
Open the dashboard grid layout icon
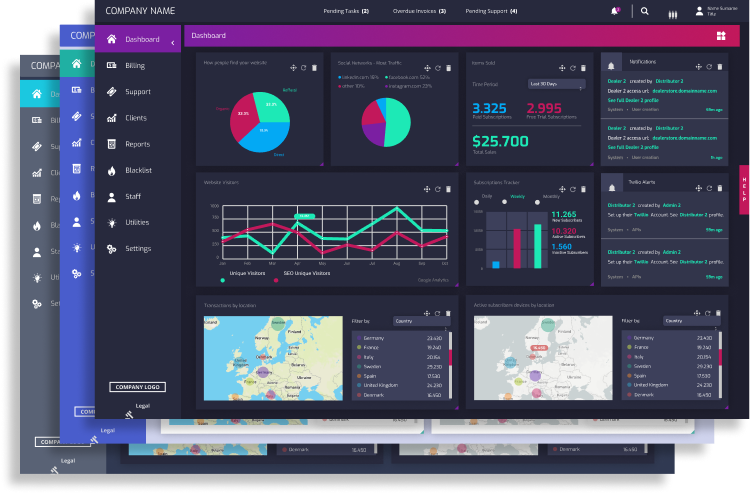pos(721,36)
